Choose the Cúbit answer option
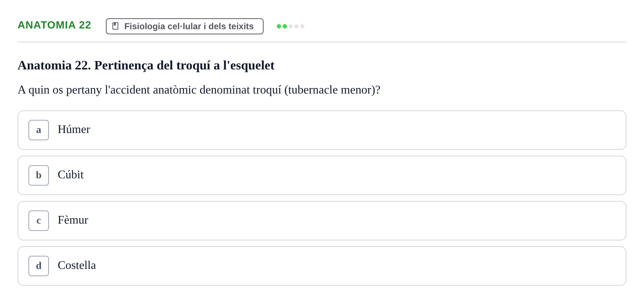This screenshot has height=304, width=644. pyautogui.click(x=322, y=175)
